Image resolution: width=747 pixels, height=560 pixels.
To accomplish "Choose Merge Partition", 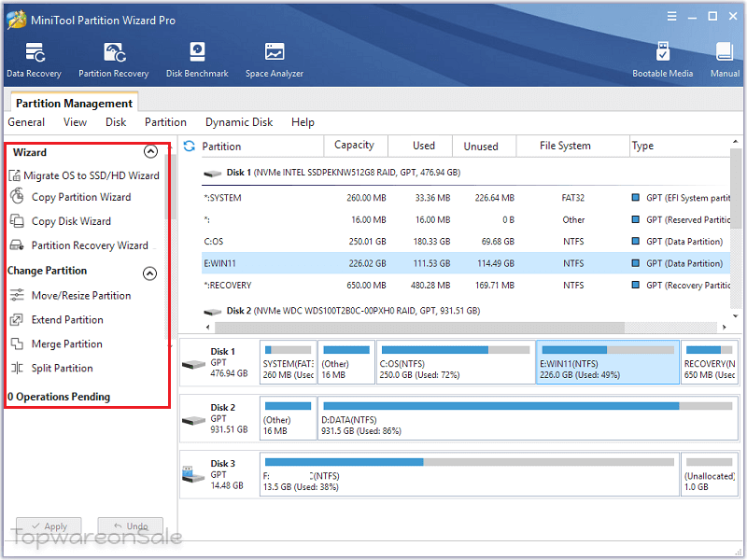I will tap(56, 343).
